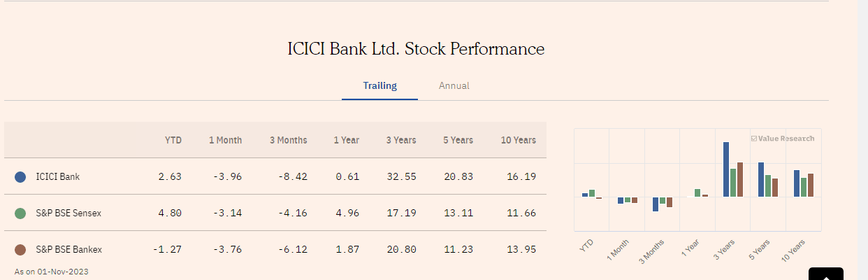
Task: Click the 10 Years column header
Action: coord(518,140)
